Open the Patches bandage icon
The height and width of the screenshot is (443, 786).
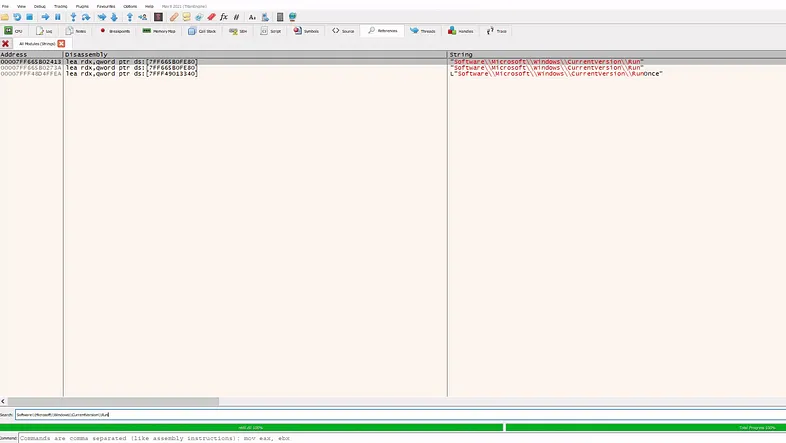pyautogui.click(x=174, y=17)
